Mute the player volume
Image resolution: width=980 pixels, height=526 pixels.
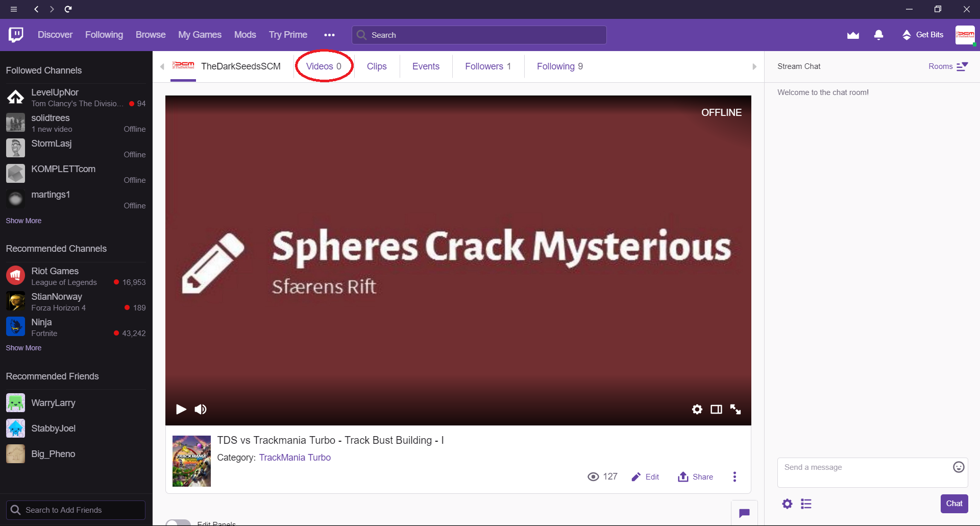[201, 409]
